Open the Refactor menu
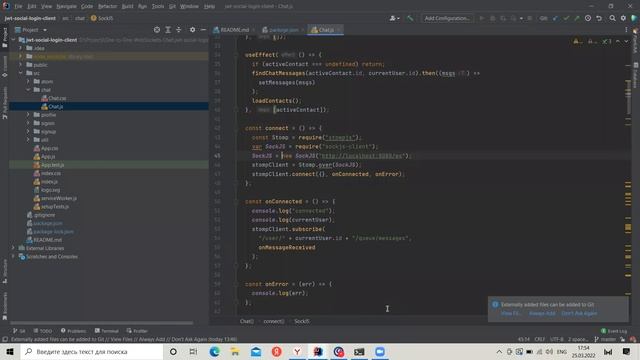This screenshot has height=360, width=640. [x=107, y=6]
